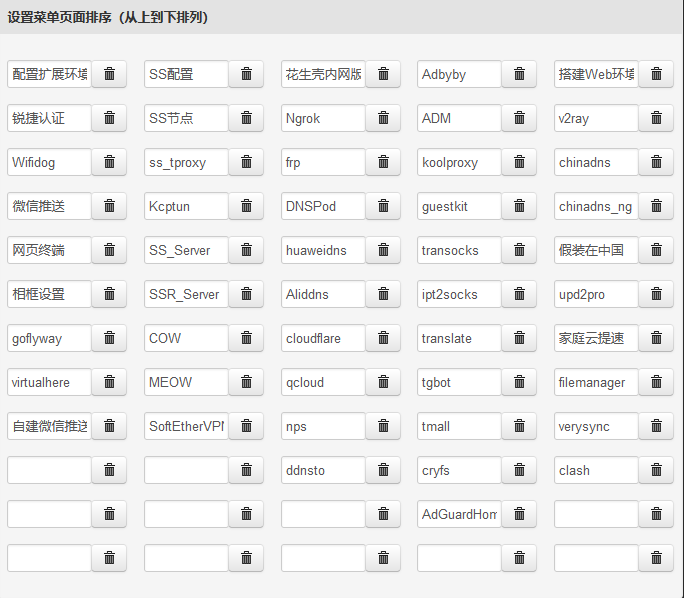The height and width of the screenshot is (598, 684).
Task: Click trash icon next to v2ray
Action: pos(656,118)
